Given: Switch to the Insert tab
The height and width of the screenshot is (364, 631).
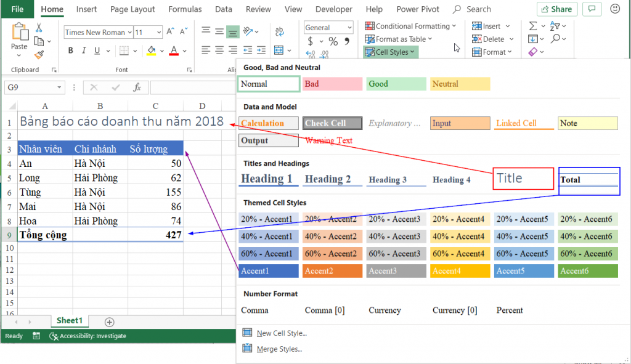Looking at the screenshot, I should [x=86, y=9].
